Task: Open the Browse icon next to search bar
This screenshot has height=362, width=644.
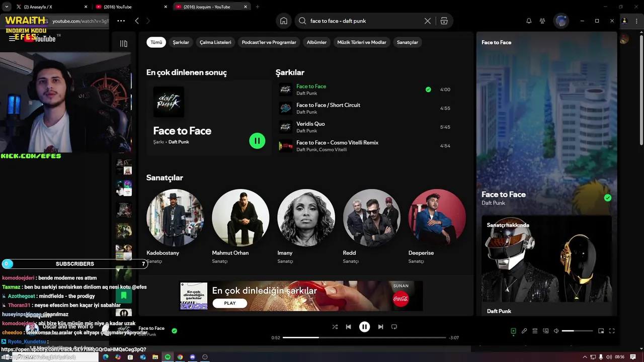Action: tap(444, 21)
